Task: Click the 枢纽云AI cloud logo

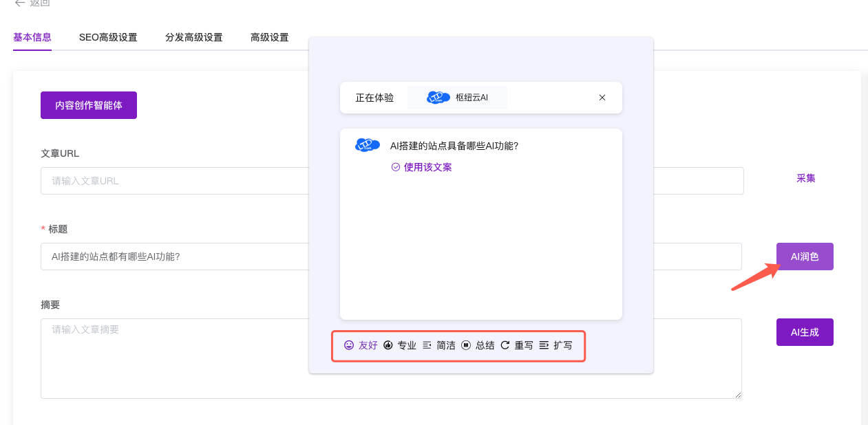Action: pos(438,98)
